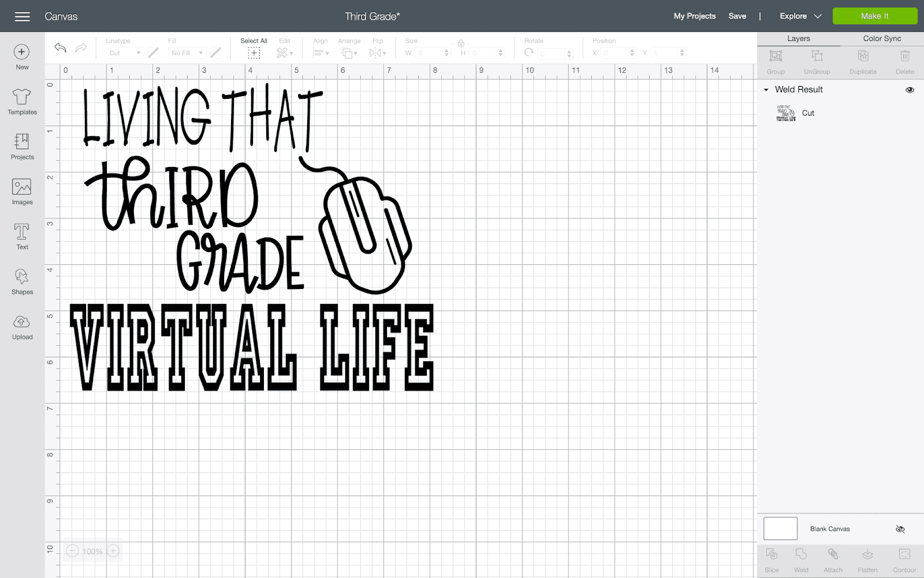
Task: Save the project
Action: pos(737,16)
